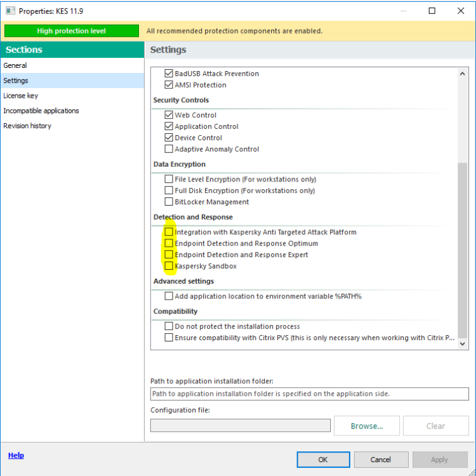
Task: Close the Properties KES 11.9 window
Action: click(x=461, y=11)
